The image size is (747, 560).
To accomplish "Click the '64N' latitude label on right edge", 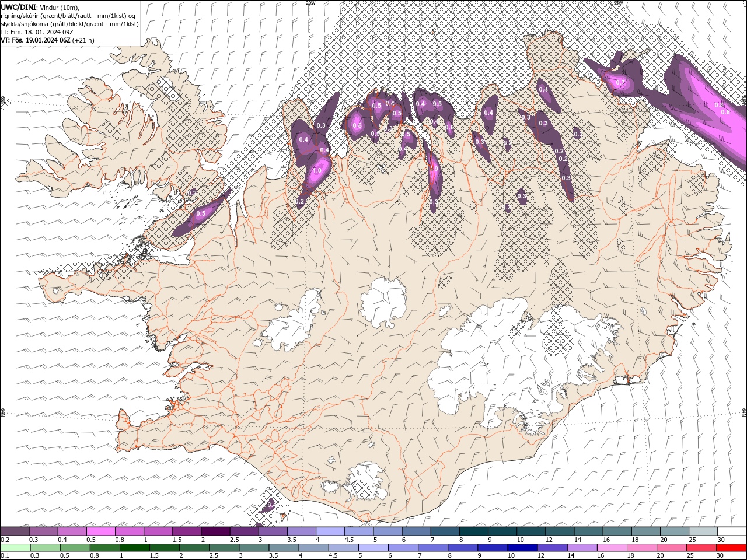I will (x=744, y=413).
